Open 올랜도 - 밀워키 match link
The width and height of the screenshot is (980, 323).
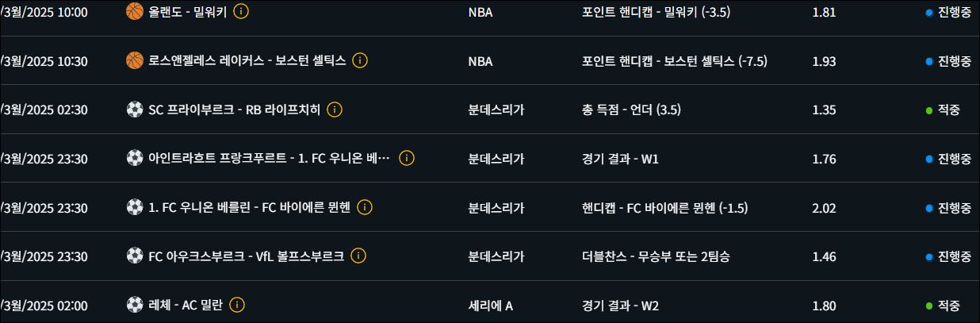187,12
